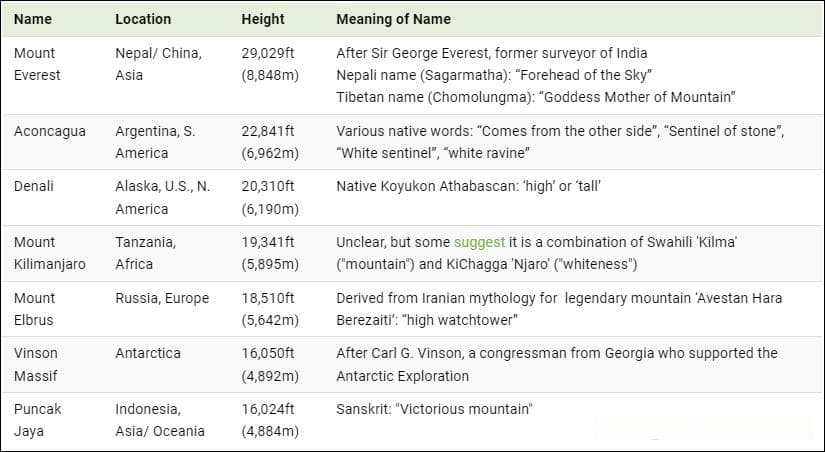Select the Mount Kilimanjaro name cell

tap(49, 253)
